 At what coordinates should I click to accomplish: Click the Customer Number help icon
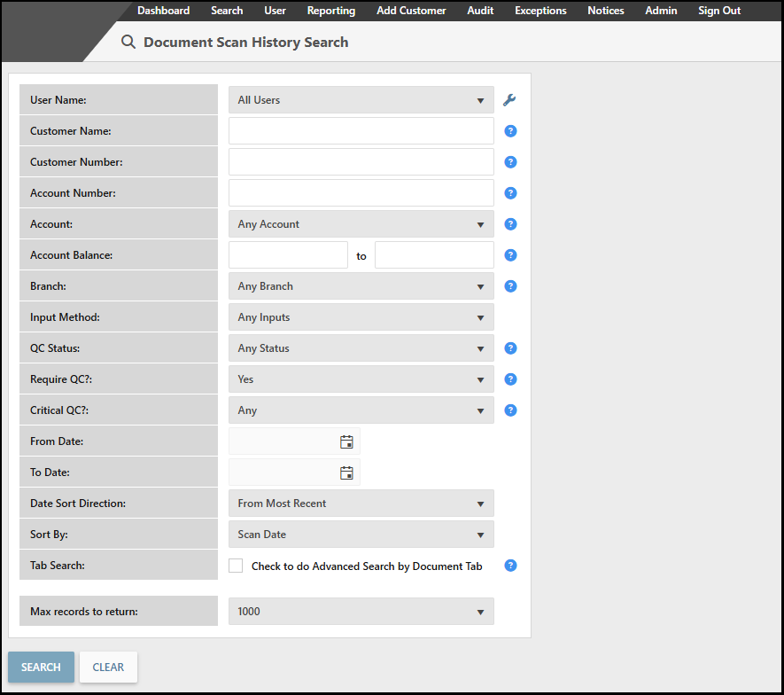[510, 162]
